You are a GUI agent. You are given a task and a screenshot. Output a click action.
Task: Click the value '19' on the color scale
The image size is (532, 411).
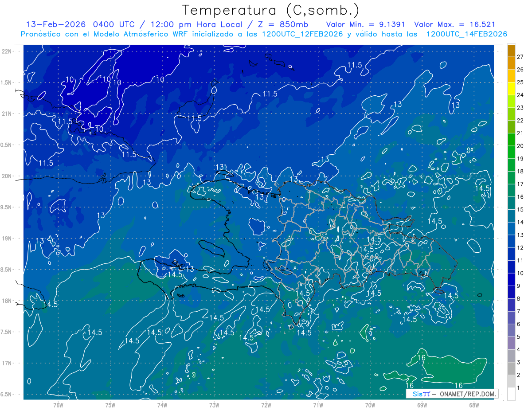520,159
